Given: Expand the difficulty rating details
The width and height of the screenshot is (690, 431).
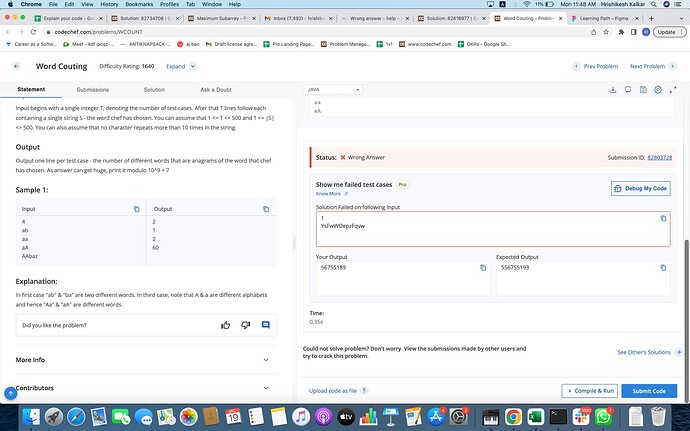Looking at the screenshot, I should (181, 66).
